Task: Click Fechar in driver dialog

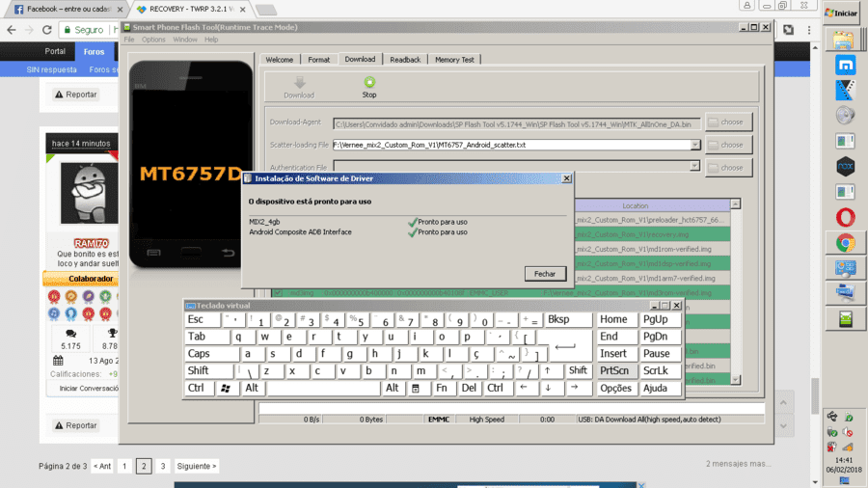Action: 545,274
